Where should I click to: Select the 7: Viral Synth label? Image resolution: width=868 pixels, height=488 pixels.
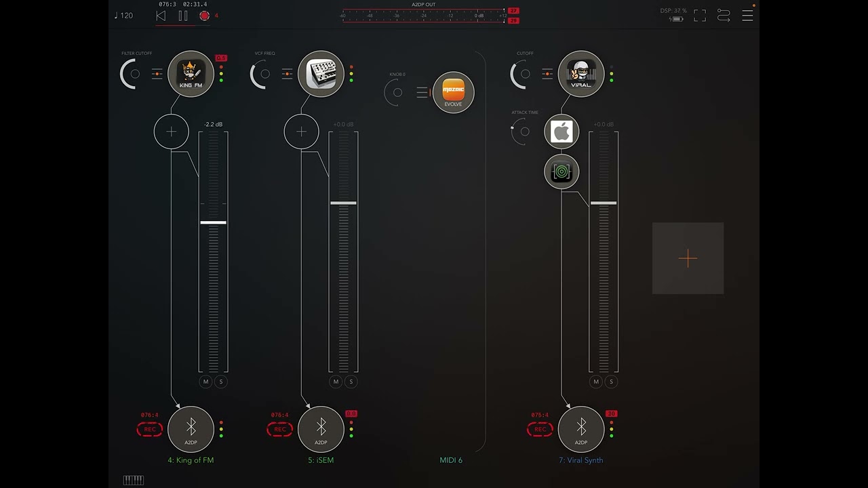tap(581, 460)
